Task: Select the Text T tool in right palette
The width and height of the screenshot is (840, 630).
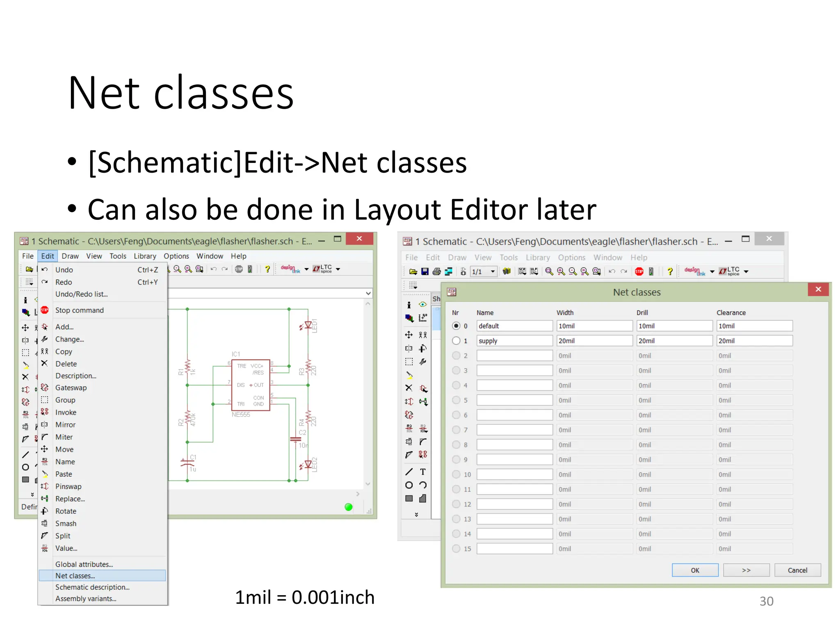Action: click(423, 472)
